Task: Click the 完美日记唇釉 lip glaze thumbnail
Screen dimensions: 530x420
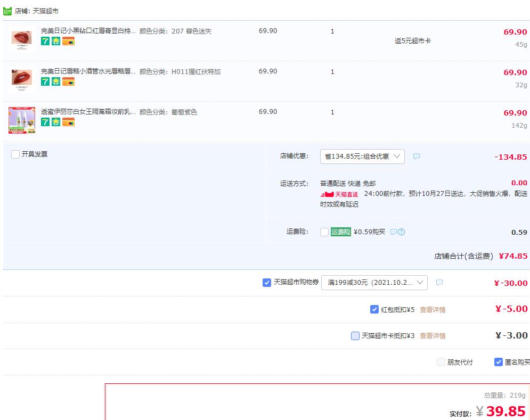Action: 22,80
